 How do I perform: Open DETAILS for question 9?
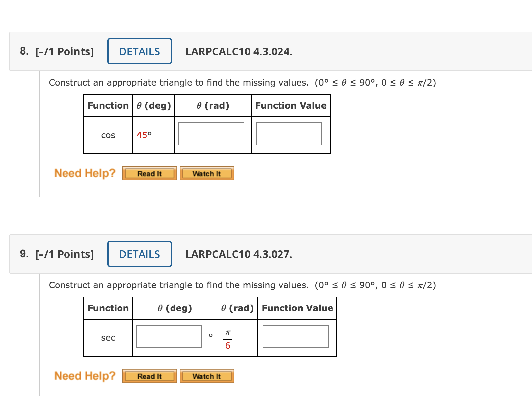140,254
